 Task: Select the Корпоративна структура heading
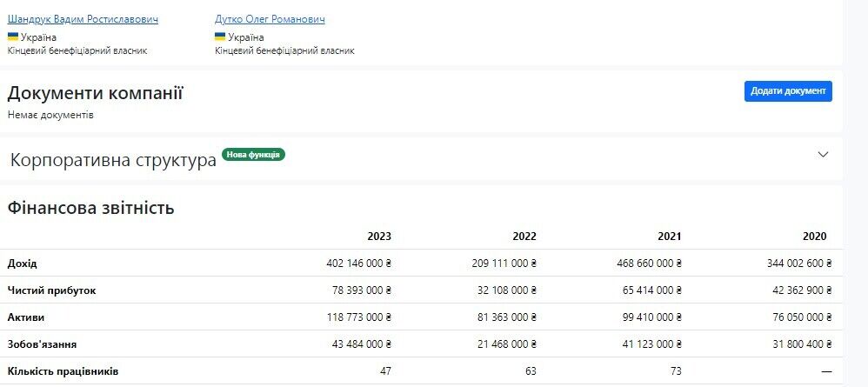tap(113, 160)
